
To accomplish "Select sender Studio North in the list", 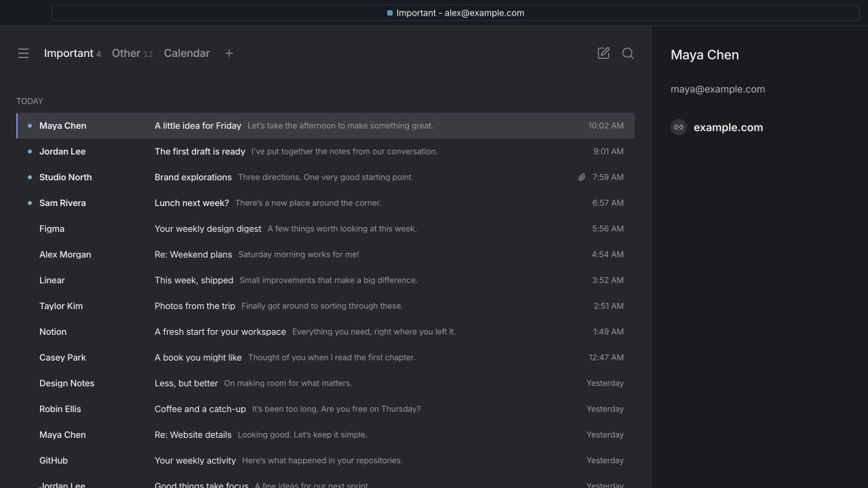I will 65,177.
